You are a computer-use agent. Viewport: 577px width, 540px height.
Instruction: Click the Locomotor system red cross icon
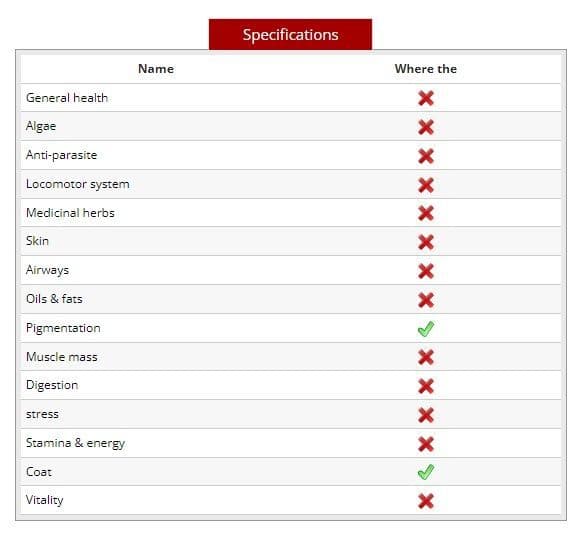[426, 185]
